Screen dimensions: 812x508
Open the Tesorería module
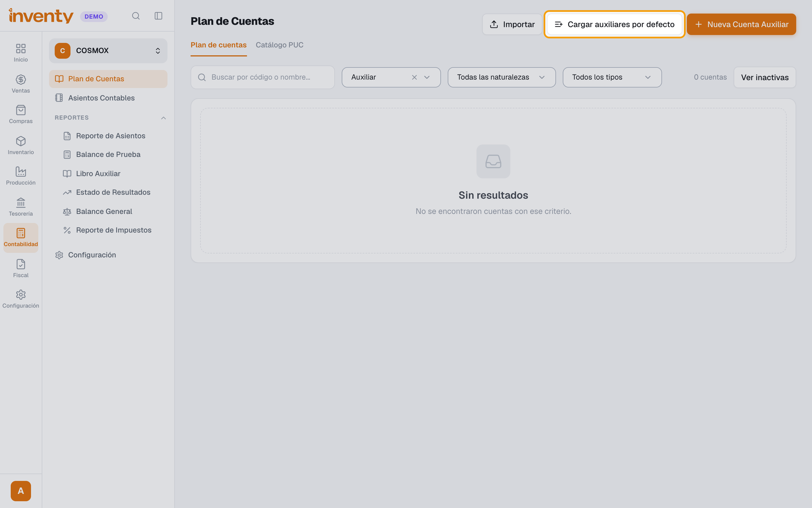[21, 207]
